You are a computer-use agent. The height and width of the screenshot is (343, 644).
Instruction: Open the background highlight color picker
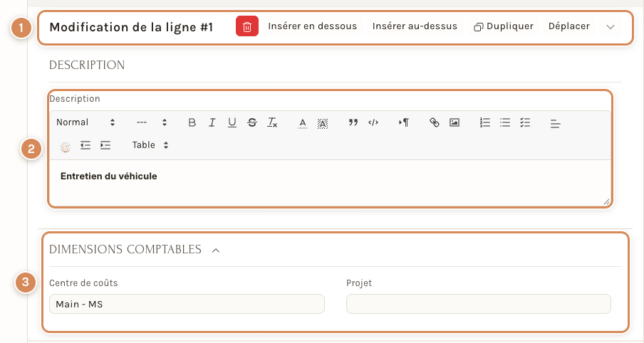pyautogui.click(x=323, y=122)
